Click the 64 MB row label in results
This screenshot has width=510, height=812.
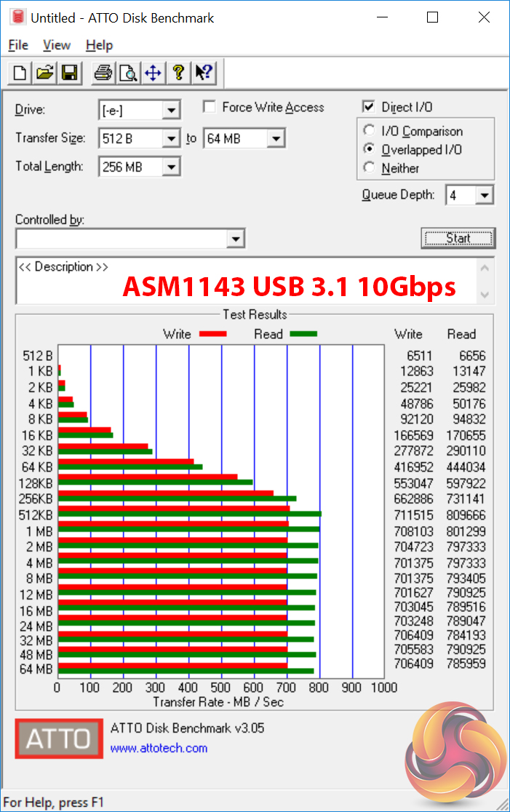[x=36, y=669]
